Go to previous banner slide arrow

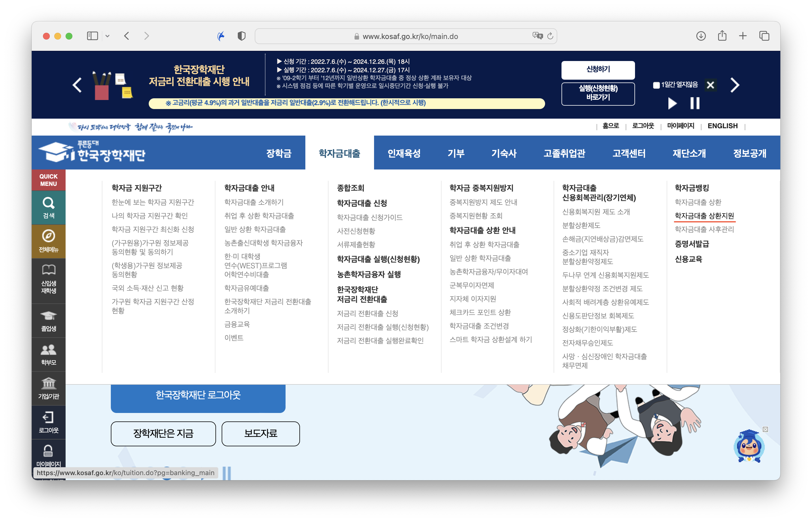[x=78, y=85]
